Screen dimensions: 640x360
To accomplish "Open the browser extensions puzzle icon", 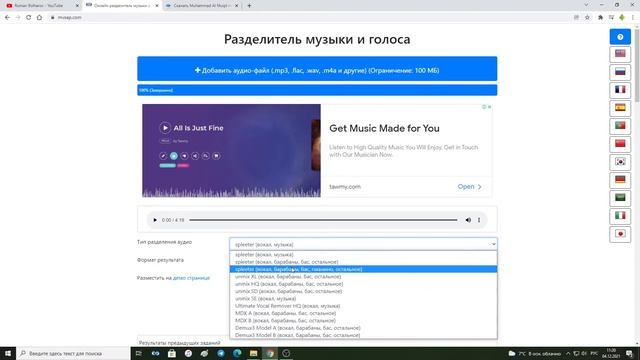I will tap(600, 18).
